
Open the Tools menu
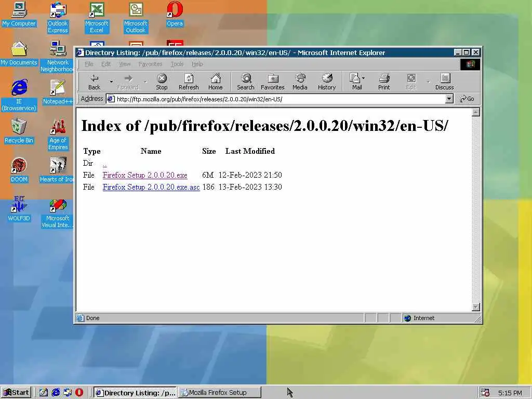(177, 64)
